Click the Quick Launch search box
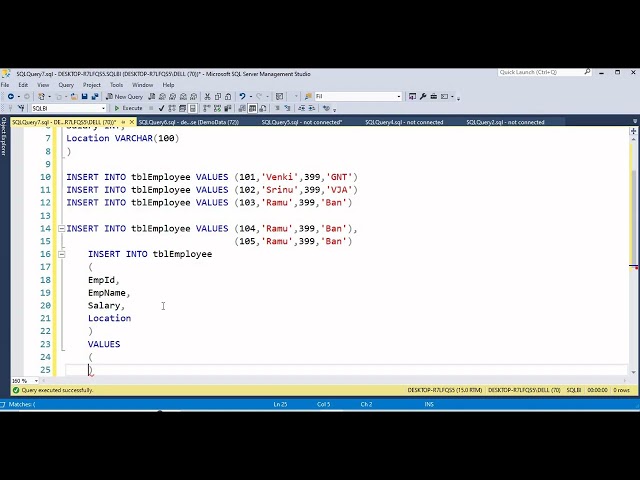Image resolution: width=640 pixels, height=480 pixels. [x=544, y=72]
